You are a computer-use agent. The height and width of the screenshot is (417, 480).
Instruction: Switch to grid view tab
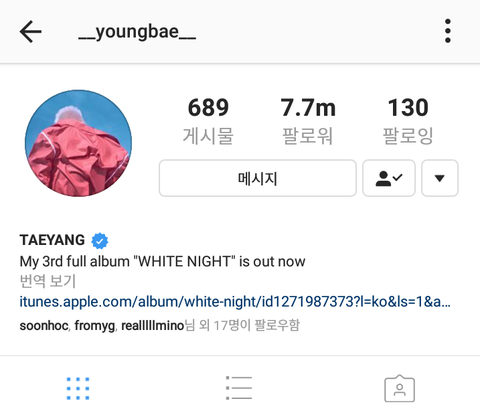[x=78, y=388]
